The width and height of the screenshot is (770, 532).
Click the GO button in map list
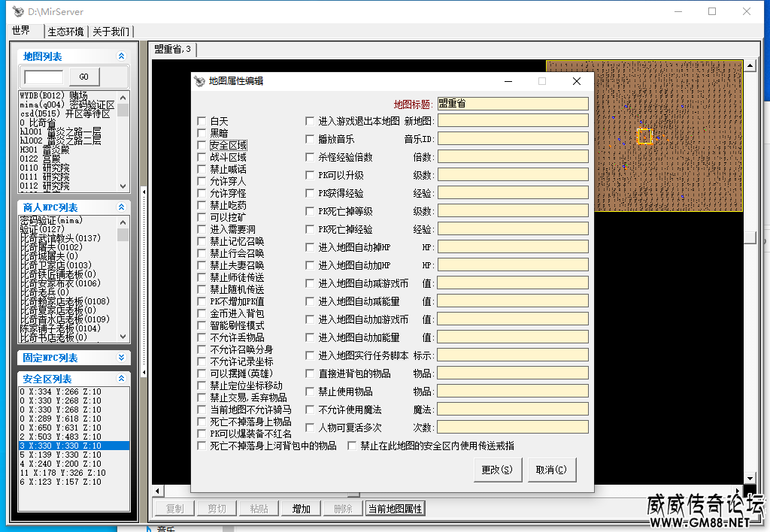[x=84, y=77]
